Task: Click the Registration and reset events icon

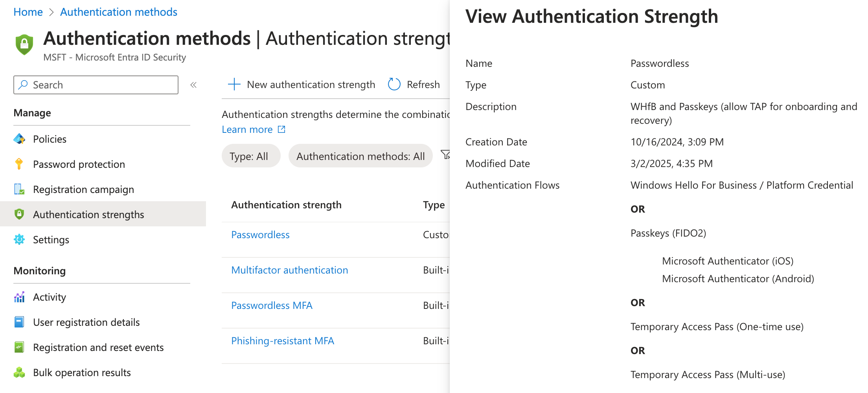Action: point(19,347)
